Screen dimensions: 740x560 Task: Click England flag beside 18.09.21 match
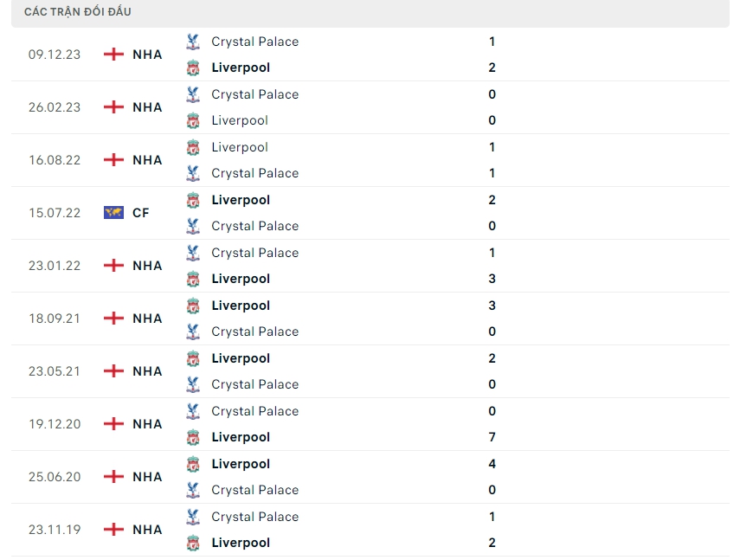113,319
